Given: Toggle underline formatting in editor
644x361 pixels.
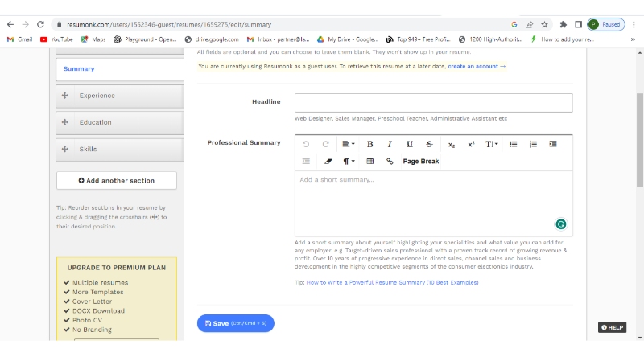Looking at the screenshot, I should 410,144.
